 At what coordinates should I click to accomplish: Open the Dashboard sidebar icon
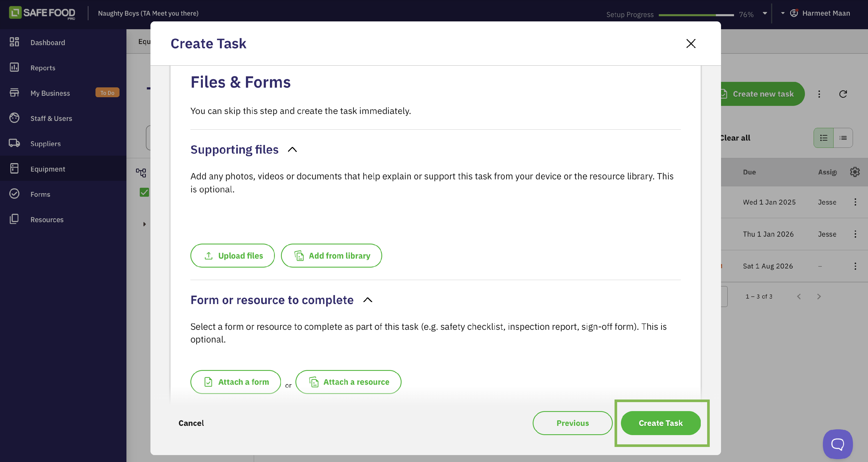point(14,42)
